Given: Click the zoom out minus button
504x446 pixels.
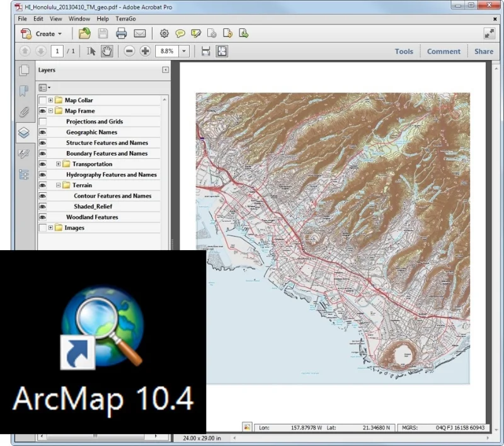Looking at the screenshot, I should (129, 51).
